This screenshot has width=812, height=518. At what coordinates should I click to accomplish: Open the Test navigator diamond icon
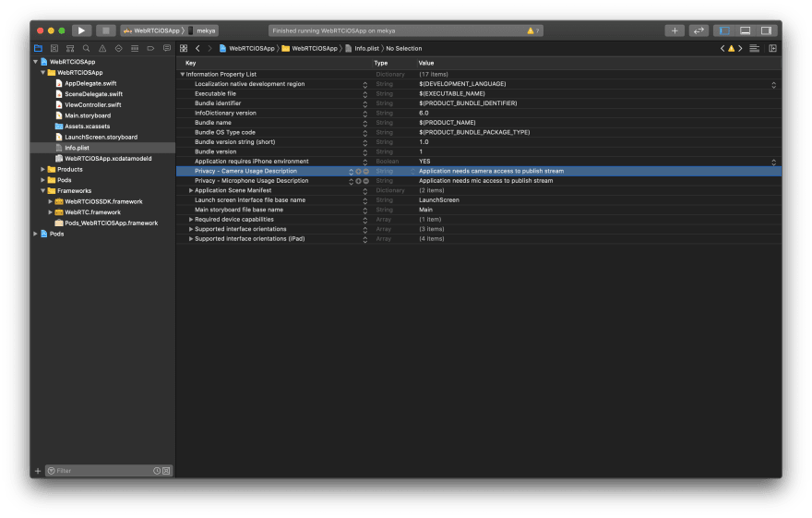tap(119, 48)
